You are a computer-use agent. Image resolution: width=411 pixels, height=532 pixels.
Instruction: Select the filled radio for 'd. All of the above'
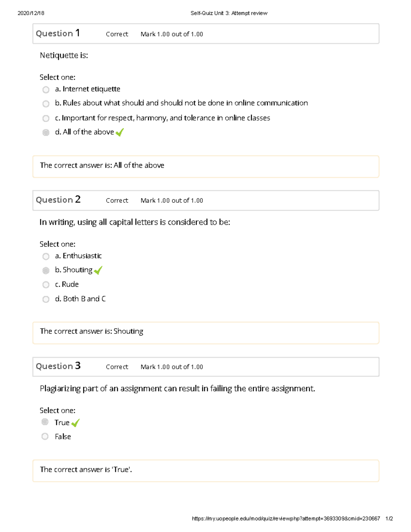tap(46, 132)
